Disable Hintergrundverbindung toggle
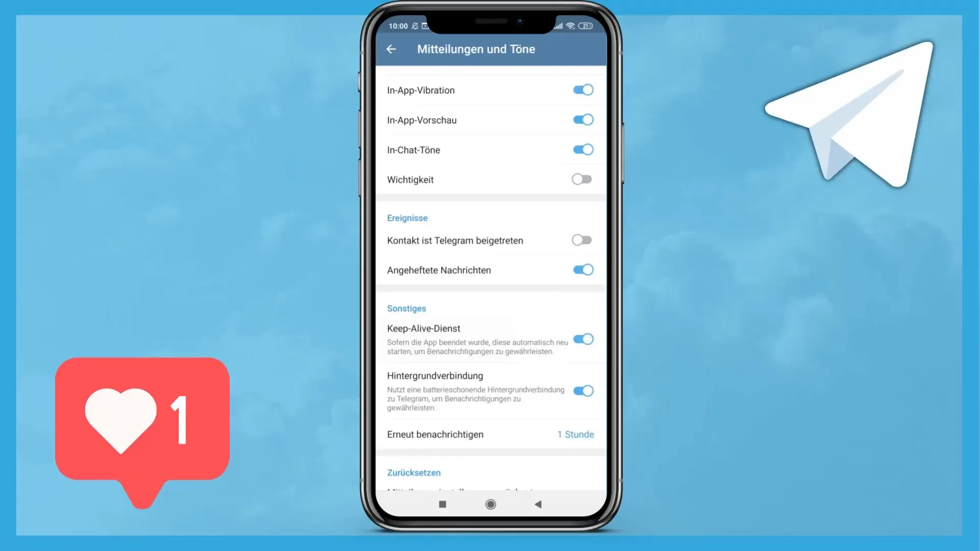980x551 pixels. pos(582,390)
